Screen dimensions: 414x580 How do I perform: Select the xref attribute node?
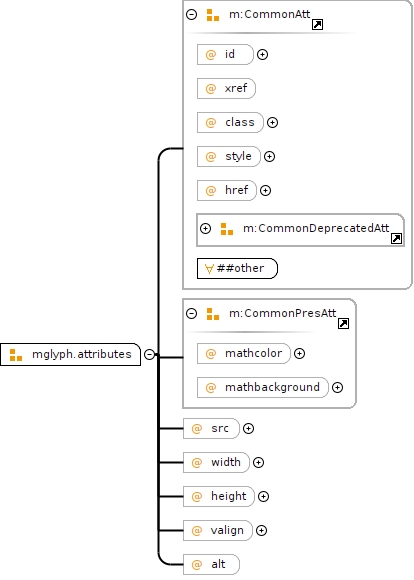coord(226,88)
